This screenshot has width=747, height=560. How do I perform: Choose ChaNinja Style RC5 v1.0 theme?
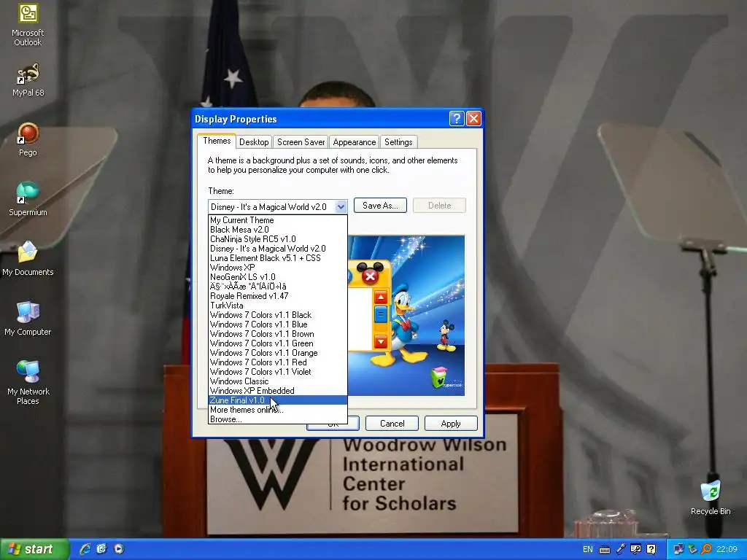coord(278,239)
